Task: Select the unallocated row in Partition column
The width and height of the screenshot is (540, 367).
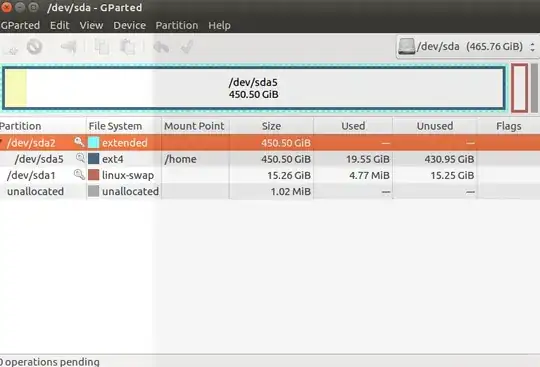Action: 35,191
